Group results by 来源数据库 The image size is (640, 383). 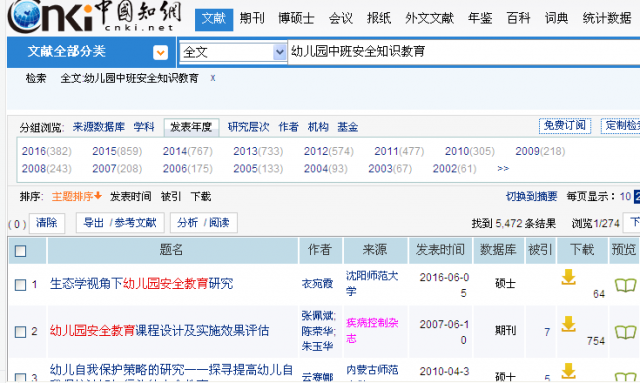click(x=99, y=127)
